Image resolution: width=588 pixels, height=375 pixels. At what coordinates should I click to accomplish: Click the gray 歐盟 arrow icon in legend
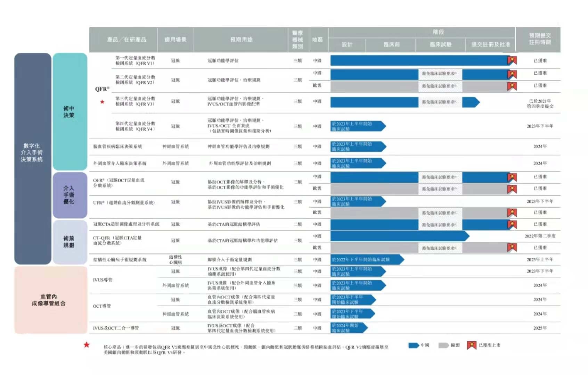(x=444, y=345)
